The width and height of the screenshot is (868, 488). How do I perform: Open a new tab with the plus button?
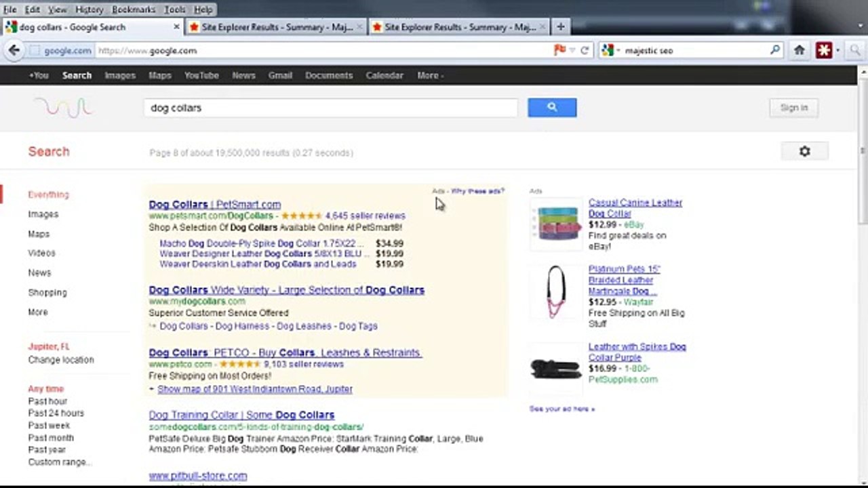560,27
